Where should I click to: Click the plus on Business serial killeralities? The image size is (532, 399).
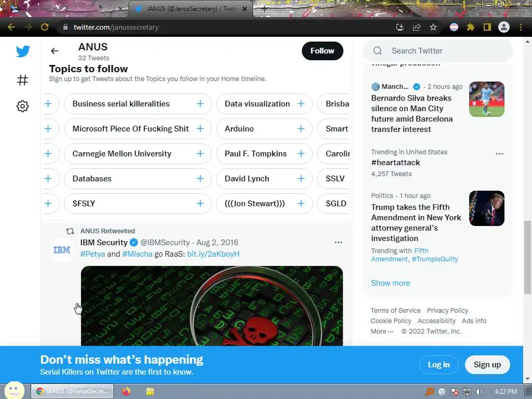[200, 103]
